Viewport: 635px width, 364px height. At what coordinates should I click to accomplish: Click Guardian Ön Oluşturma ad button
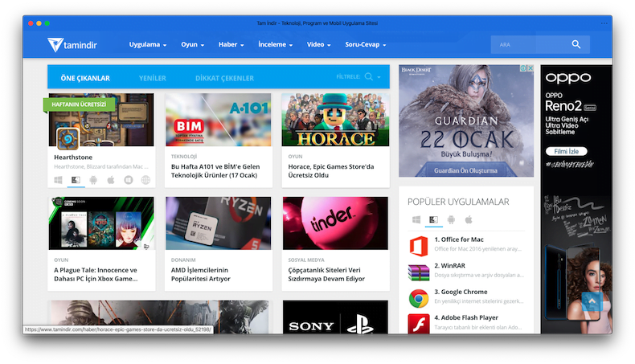pyautogui.click(x=465, y=170)
